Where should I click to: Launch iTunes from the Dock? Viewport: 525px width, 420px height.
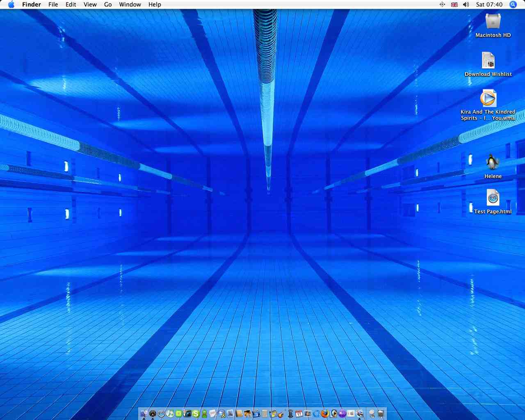click(x=170, y=413)
